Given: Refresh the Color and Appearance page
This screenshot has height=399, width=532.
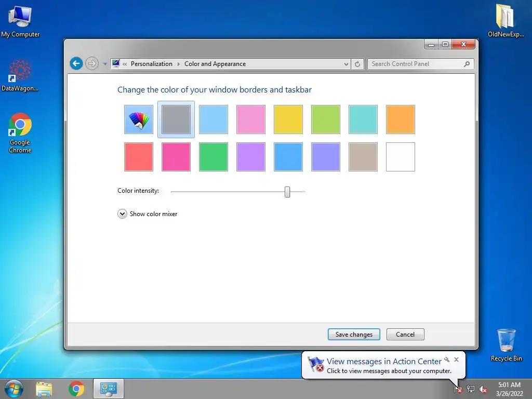Looking at the screenshot, I should click(x=357, y=64).
